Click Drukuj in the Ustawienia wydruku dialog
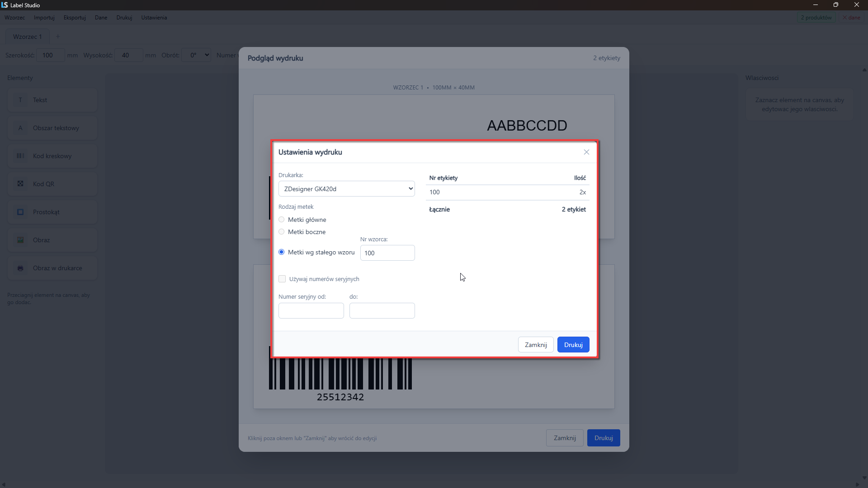 573,345
